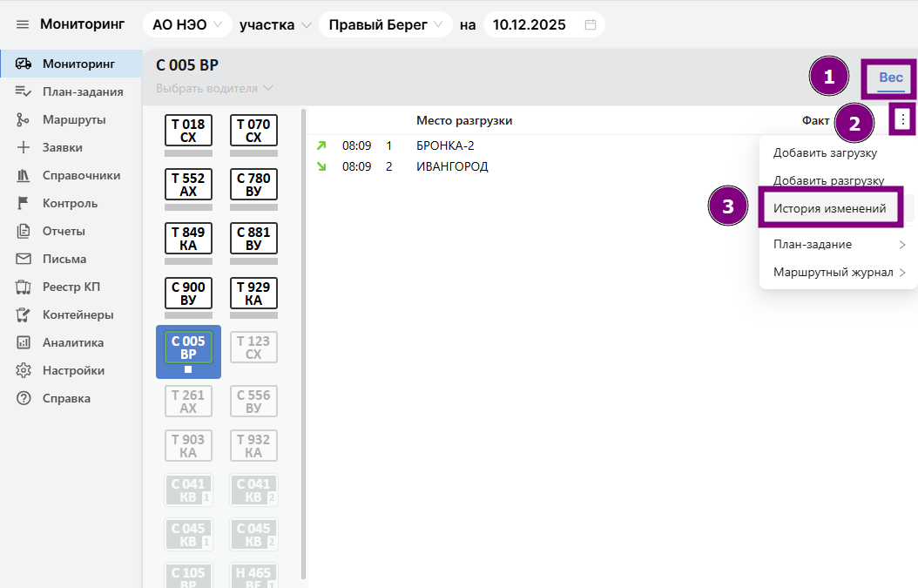Switch to the Вес tab
The image size is (918, 588).
coord(890,78)
